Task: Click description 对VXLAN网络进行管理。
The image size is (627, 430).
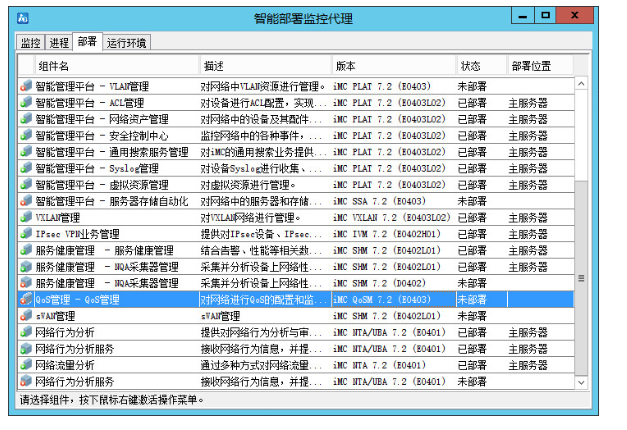Action: [x=251, y=218]
